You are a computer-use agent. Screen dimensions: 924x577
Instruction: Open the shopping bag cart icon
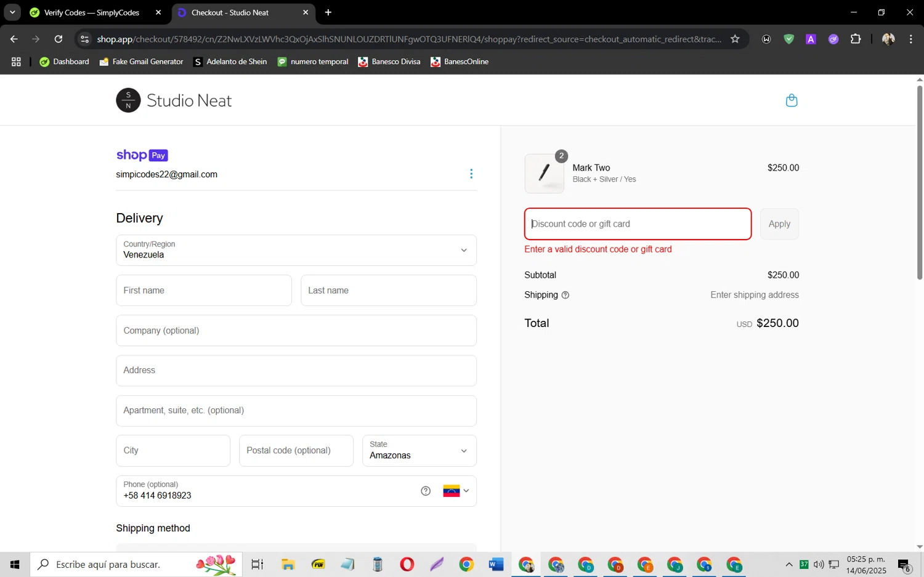(792, 100)
